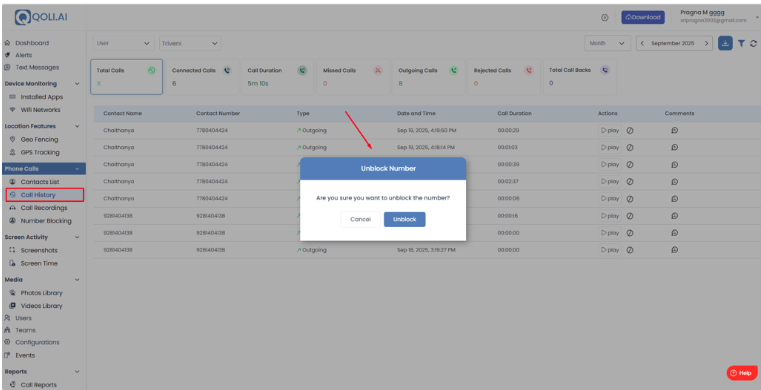Open Wifi Networks in sidebar
The image size is (761, 390).
tap(40, 110)
